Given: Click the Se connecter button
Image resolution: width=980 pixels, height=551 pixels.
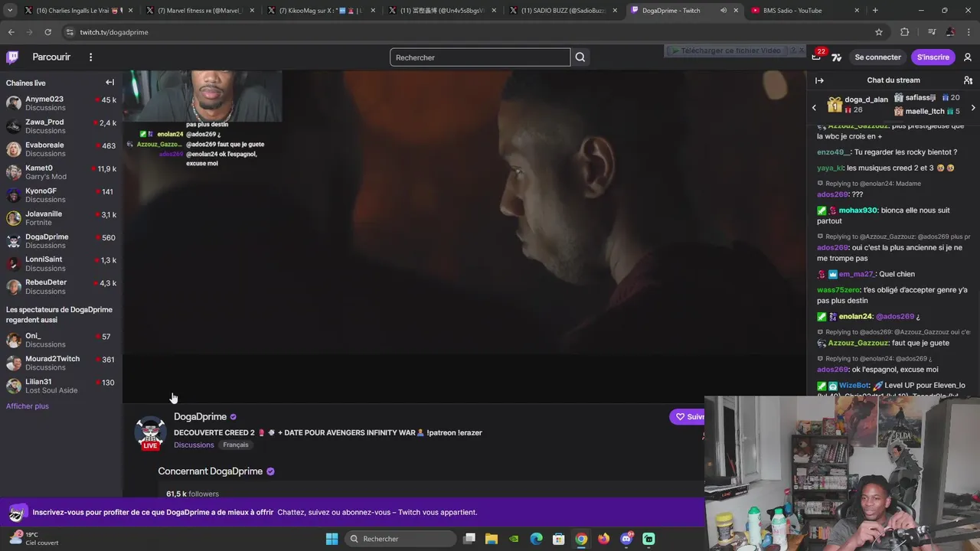Looking at the screenshot, I should pos(877,57).
